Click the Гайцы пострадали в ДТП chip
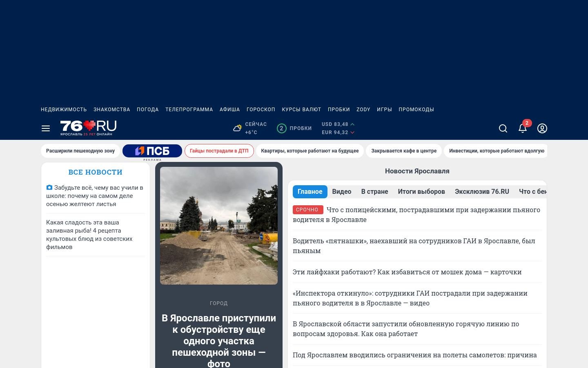 click(219, 151)
